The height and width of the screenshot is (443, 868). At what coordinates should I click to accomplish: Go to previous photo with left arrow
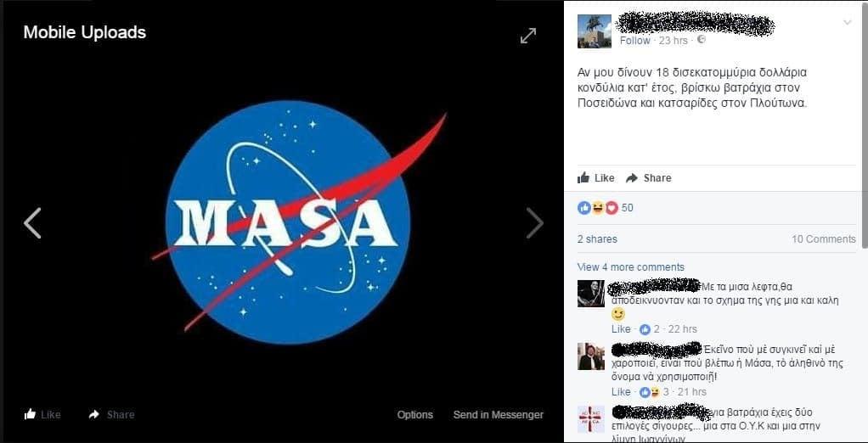pos(32,223)
